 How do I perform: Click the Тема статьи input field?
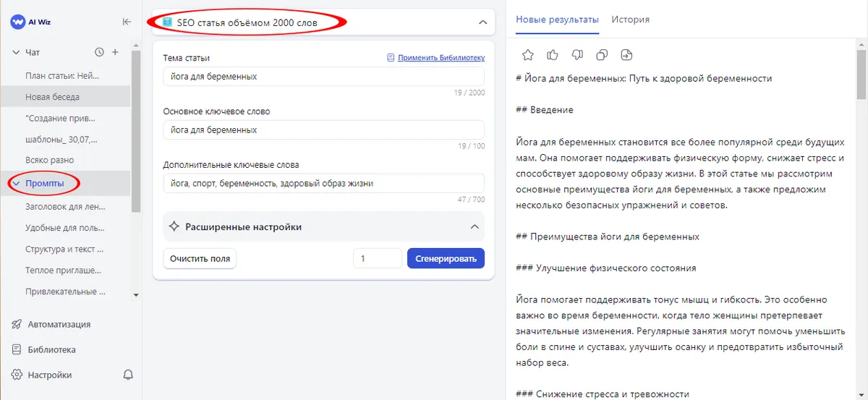coord(323,77)
